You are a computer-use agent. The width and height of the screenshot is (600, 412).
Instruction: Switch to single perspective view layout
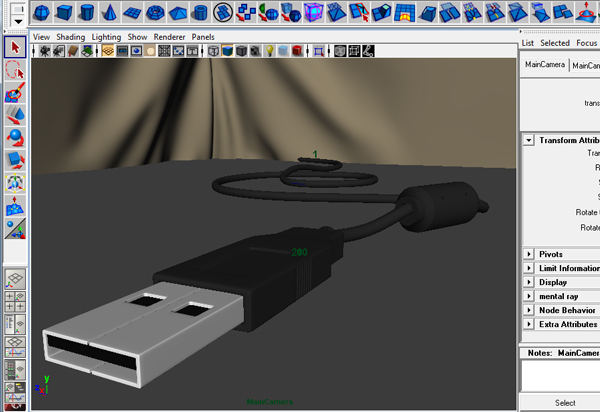[15, 279]
